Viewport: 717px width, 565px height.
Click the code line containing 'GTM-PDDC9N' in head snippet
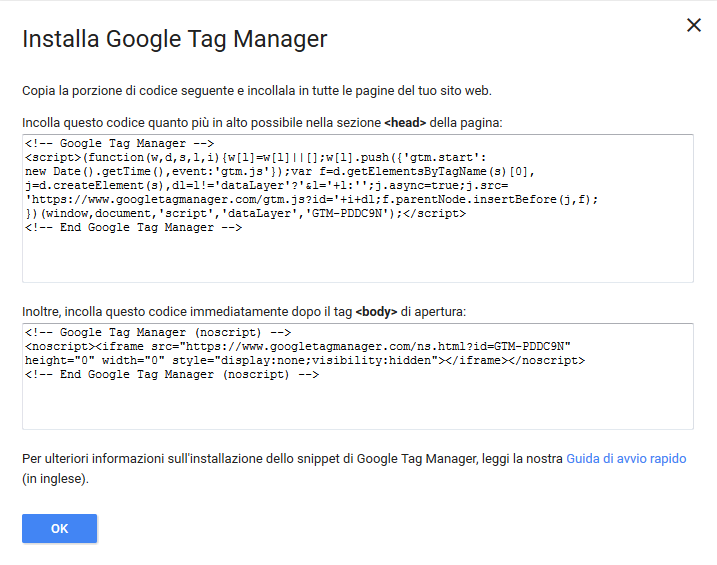246,213
